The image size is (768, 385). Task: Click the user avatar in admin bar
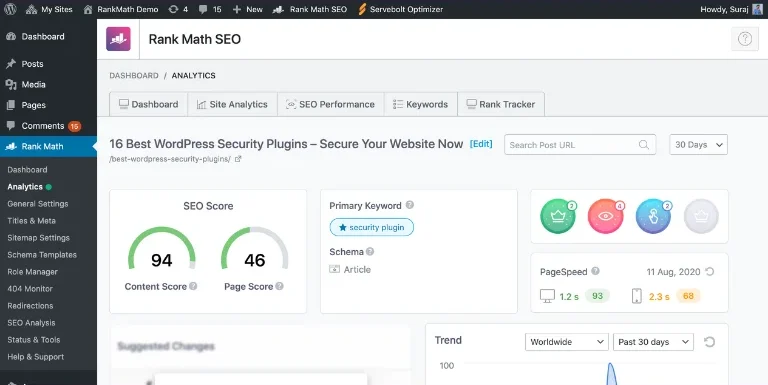[758, 9]
